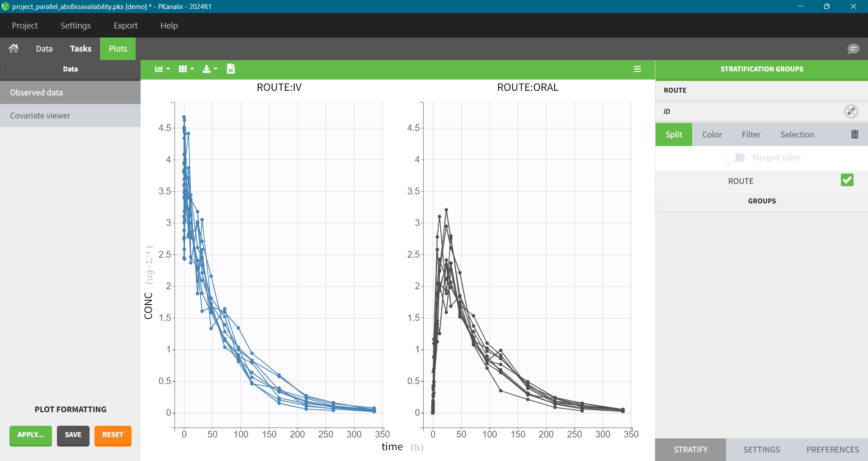Image resolution: width=868 pixels, height=461 pixels.
Task: Delete stratification with the trash icon
Action: click(854, 134)
